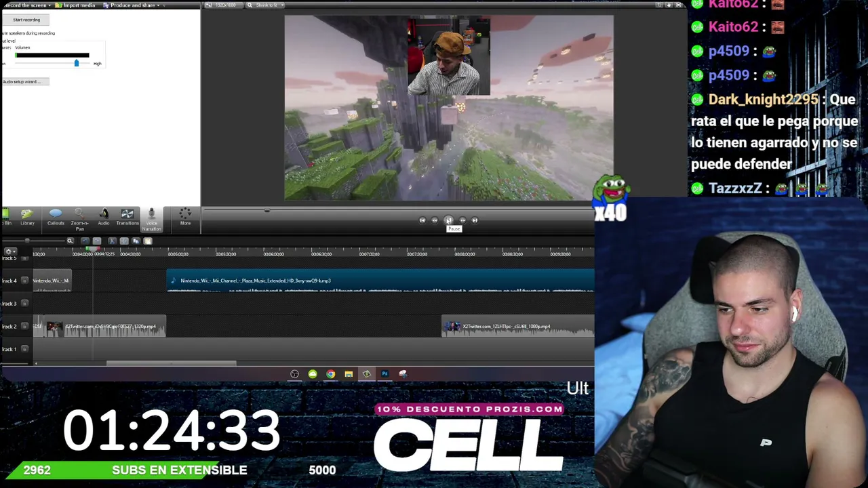Open the More tools menu
Image resolution: width=868 pixels, height=488 pixels.
point(185,218)
